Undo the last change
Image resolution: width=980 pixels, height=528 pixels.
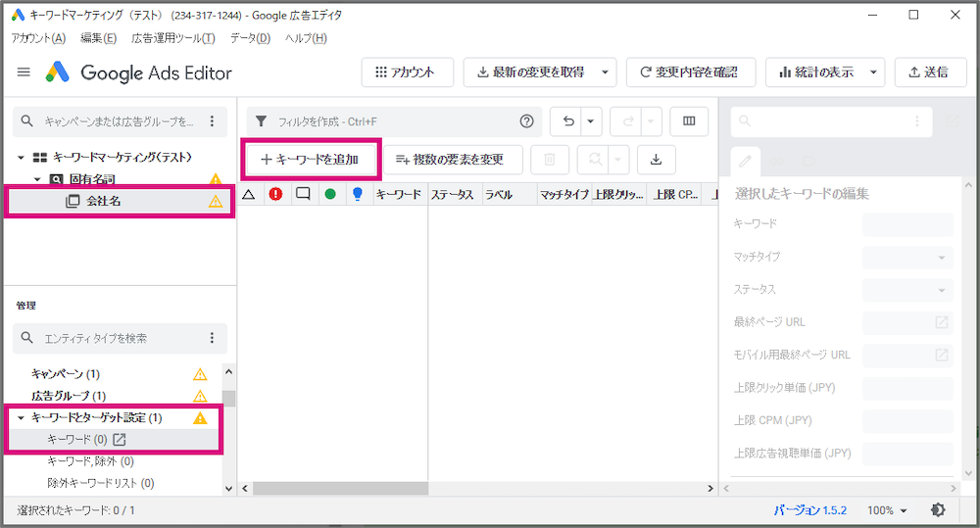[567, 121]
